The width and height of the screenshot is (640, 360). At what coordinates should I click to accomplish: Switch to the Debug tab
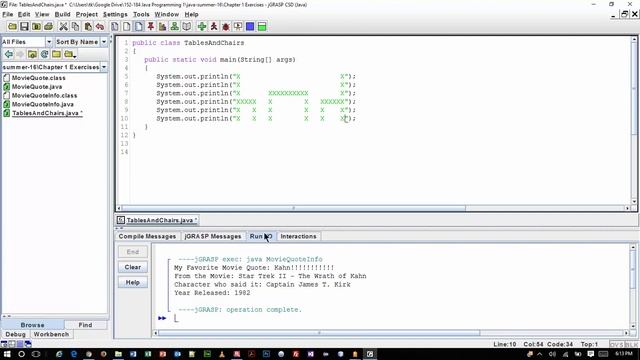coord(15,334)
